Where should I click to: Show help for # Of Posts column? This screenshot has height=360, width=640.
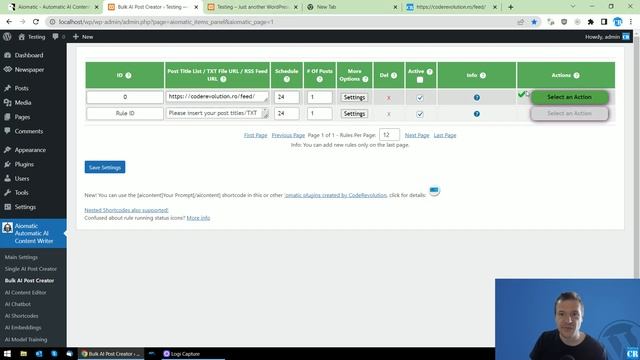click(x=320, y=79)
